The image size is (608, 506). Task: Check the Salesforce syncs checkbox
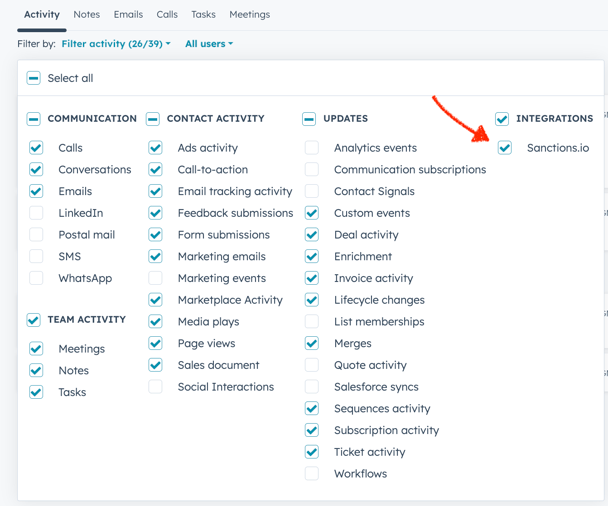click(312, 387)
